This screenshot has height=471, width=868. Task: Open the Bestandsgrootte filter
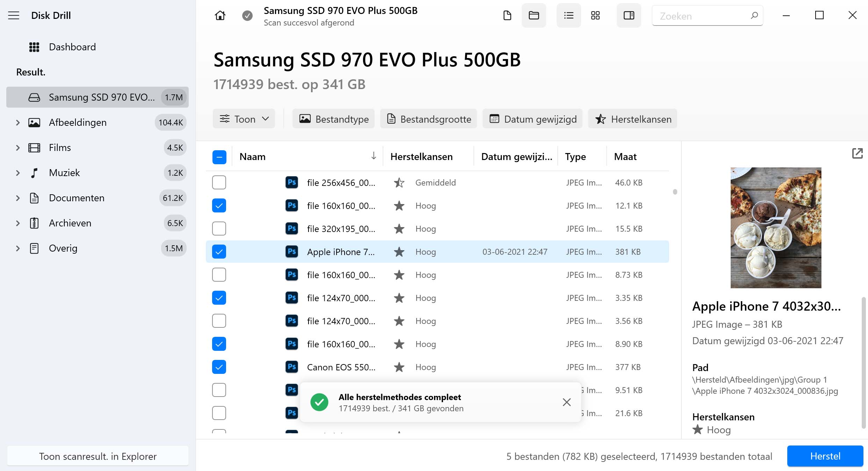(428, 119)
